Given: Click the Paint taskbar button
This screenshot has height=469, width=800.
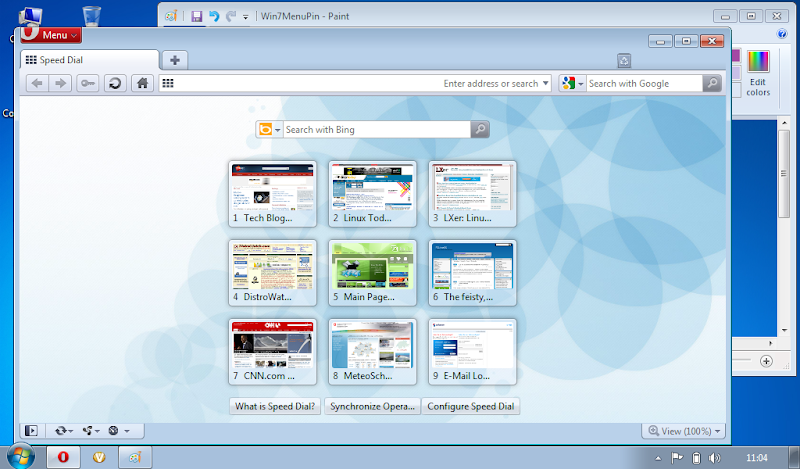Looking at the screenshot, I should [x=135, y=457].
